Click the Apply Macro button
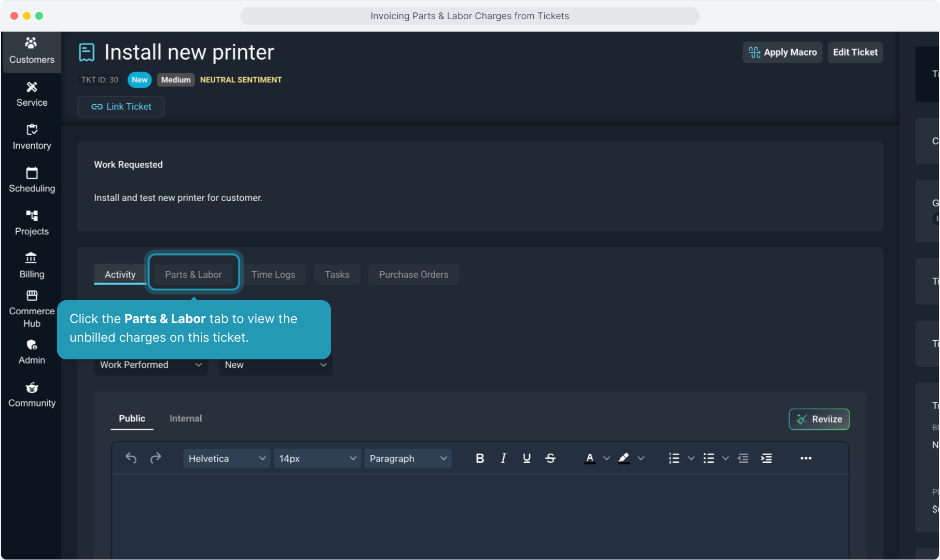The width and height of the screenshot is (940, 560). pyautogui.click(x=782, y=52)
